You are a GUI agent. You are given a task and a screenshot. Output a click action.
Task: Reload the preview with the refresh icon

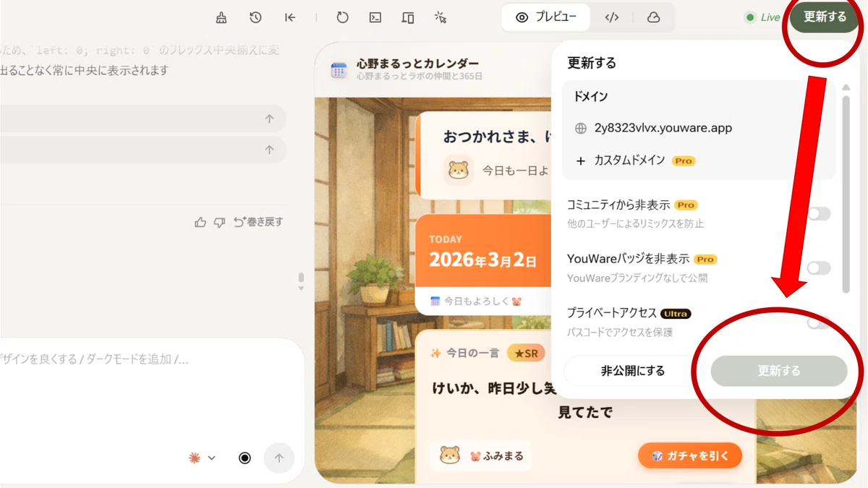(x=342, y=17)
